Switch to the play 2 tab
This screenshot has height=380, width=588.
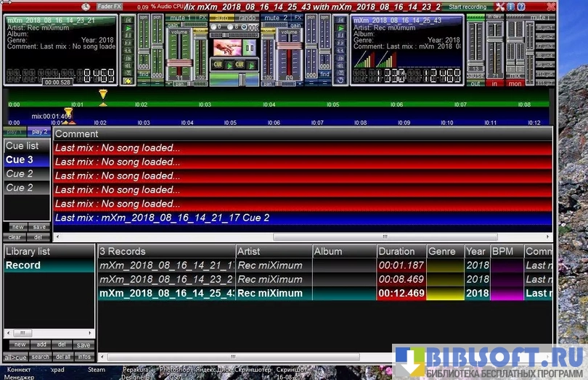38,132
